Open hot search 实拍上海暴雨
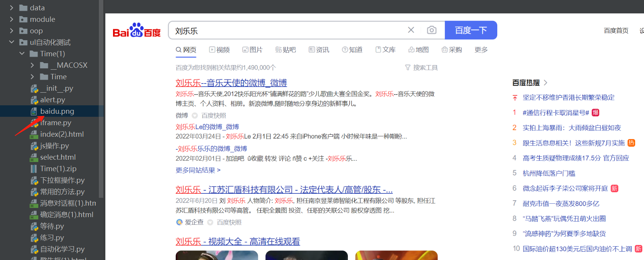The height and width of the screenshot is (260, 644). tap(572, 128)
